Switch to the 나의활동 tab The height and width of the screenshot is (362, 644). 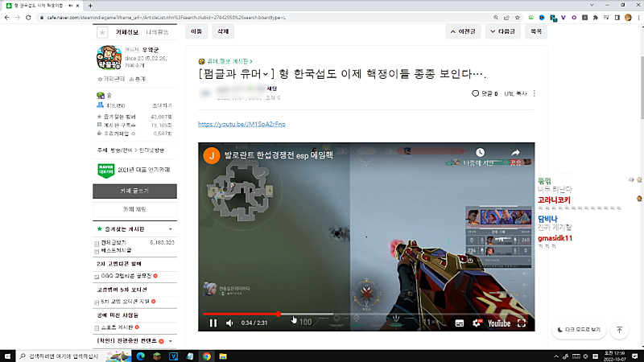(x=157, y=32)
